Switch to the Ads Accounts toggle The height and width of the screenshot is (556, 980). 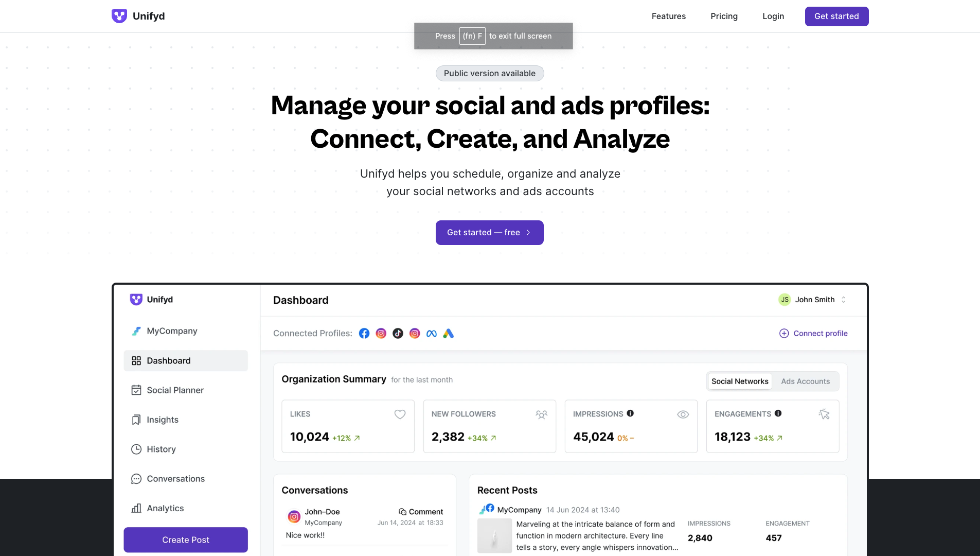pos(805,381)
